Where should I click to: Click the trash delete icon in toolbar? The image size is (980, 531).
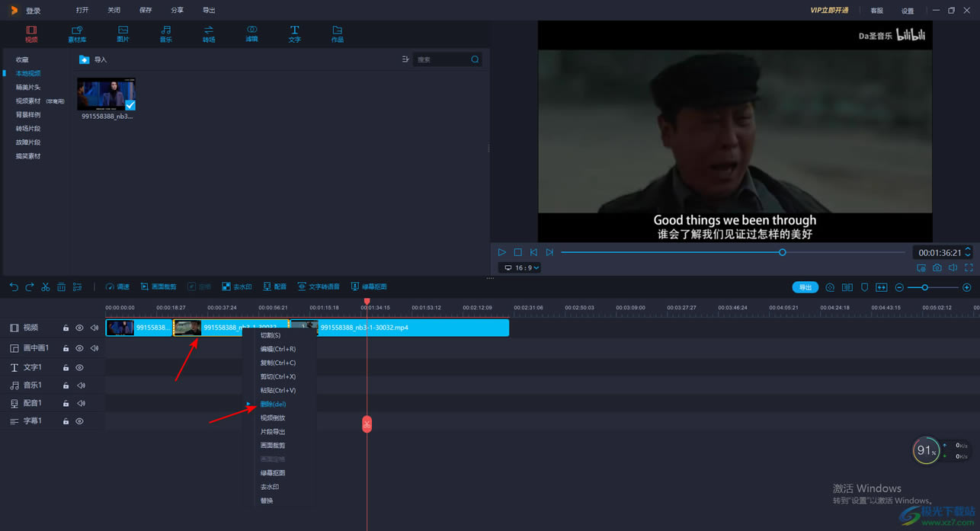tap(61, 287)
